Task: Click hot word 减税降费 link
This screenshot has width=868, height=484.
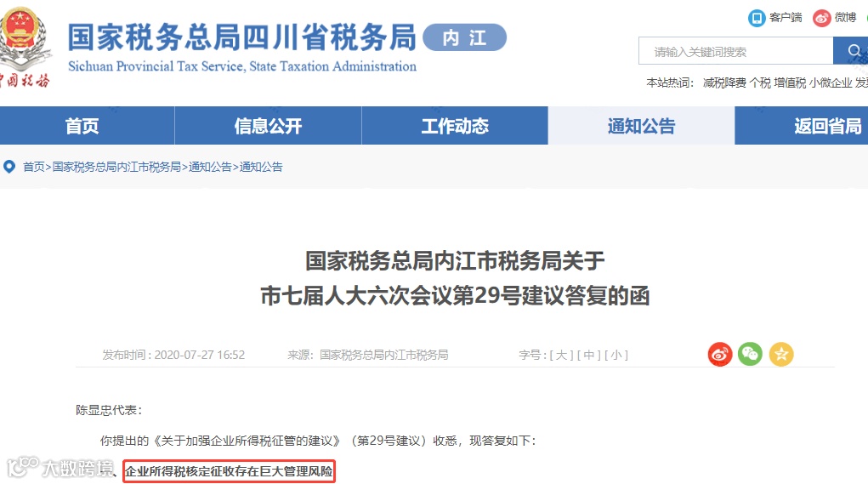Action: pos(724,83)
